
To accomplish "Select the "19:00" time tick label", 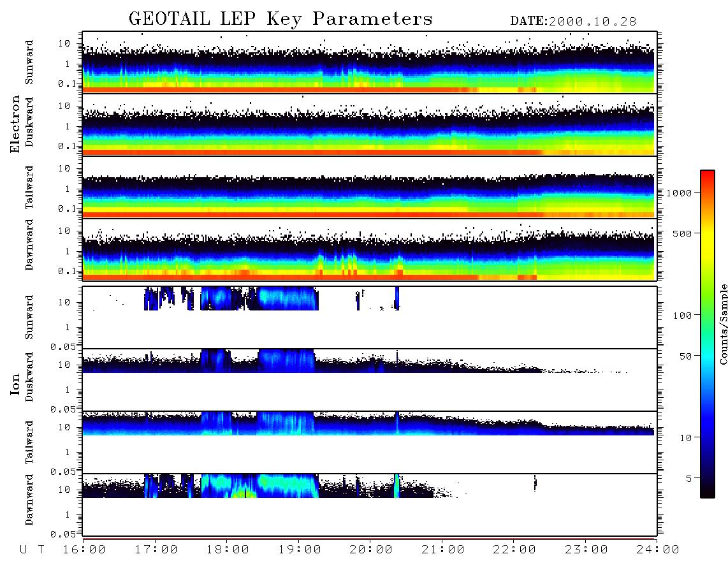I will coord(300,550).
